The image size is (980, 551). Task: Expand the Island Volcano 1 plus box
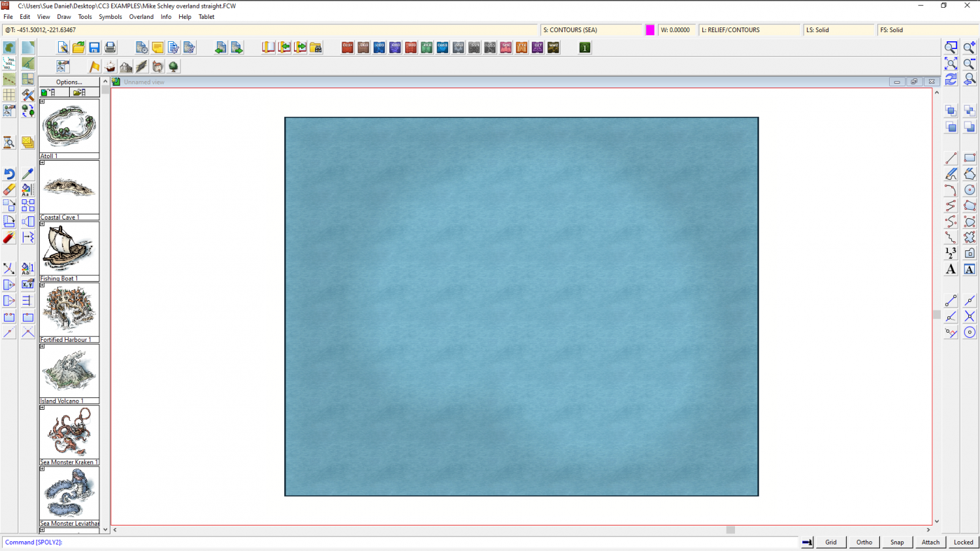42,346
